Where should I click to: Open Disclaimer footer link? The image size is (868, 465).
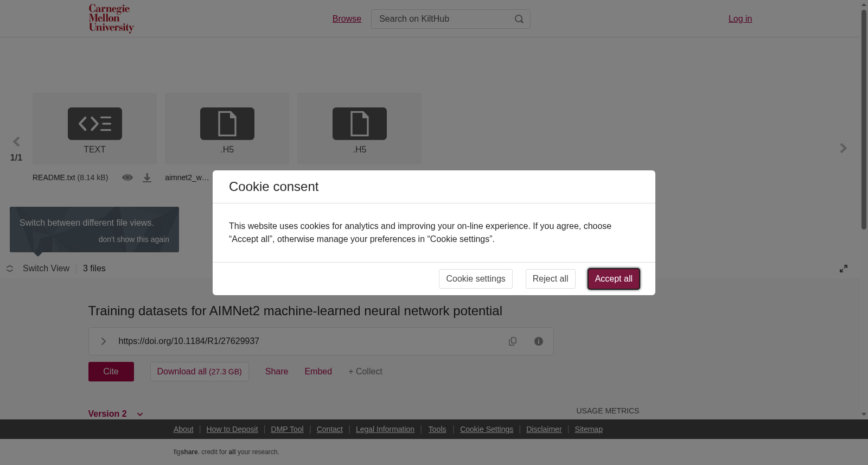click(544, 429)
